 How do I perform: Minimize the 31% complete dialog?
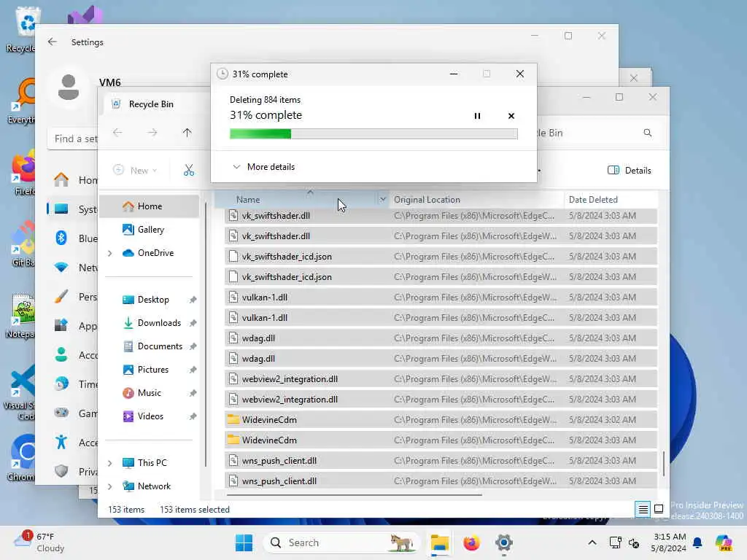pyautogui.click(x=454, y=74)
